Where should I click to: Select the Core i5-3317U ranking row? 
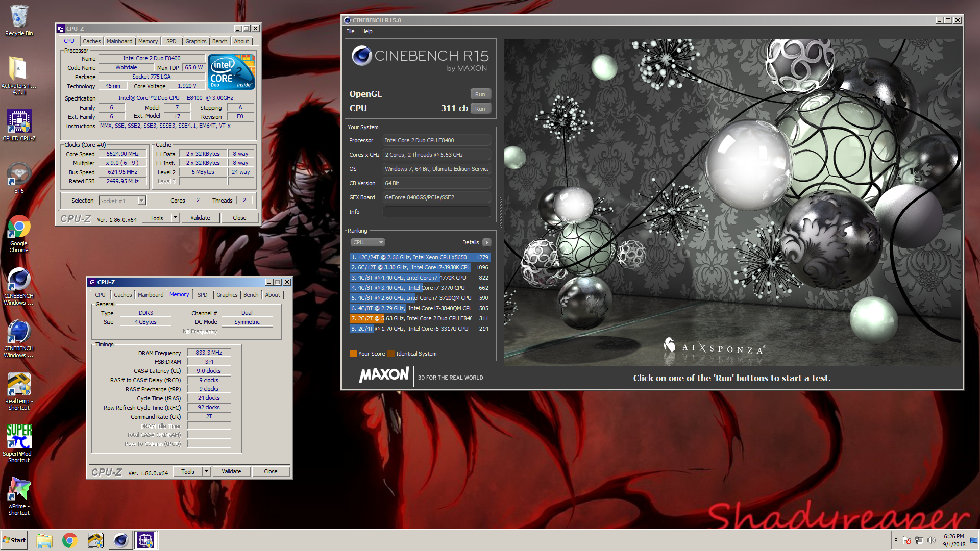[x=420, y=329]
